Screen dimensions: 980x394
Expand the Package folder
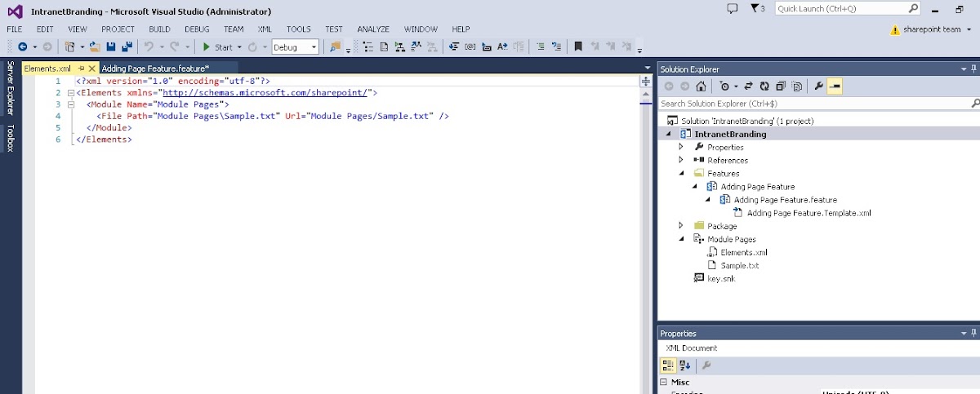coord(682,225)
